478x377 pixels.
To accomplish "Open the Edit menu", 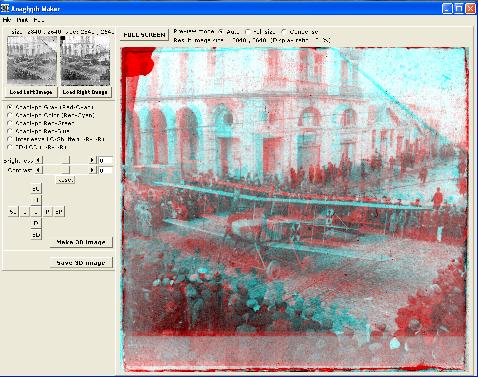I will tap(22, 20).
